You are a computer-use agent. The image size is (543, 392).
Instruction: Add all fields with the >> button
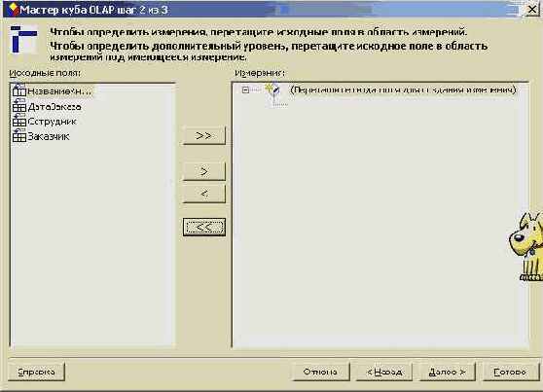(204, 136)
